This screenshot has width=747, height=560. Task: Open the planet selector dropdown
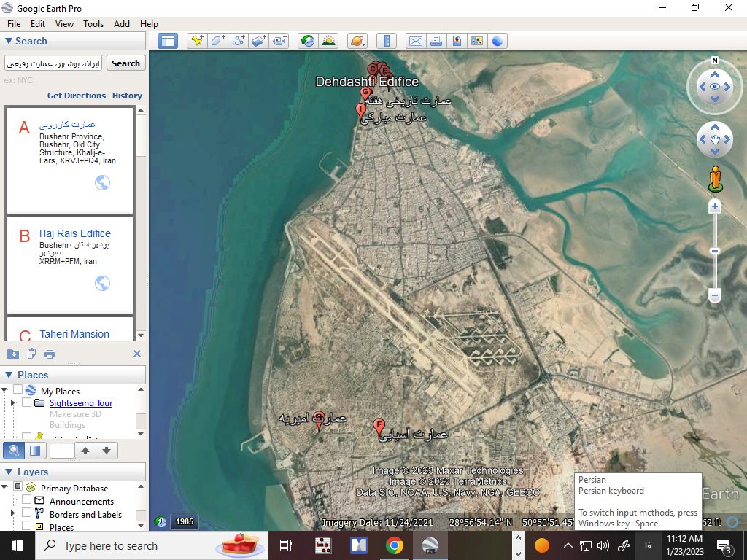click(x=357, y=41)
